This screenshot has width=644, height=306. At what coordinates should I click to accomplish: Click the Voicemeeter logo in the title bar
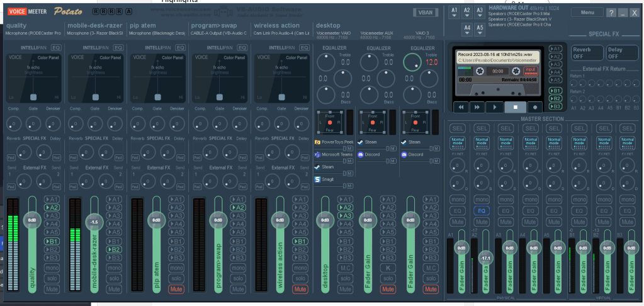(x=28, y=11)
